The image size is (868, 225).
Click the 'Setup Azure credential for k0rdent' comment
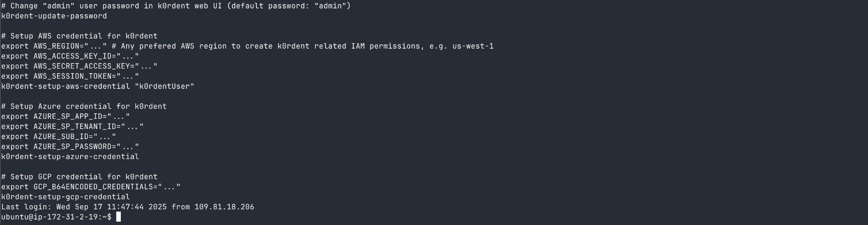tap(84, 107)
